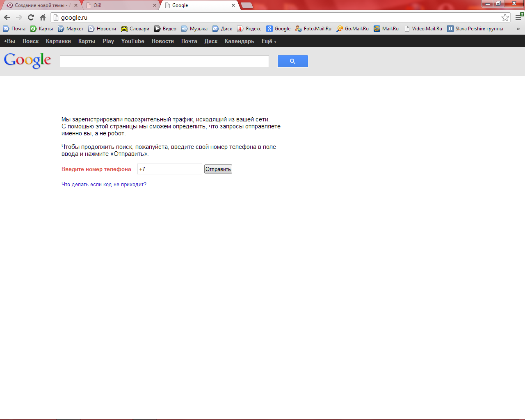
Task: Click the Отправить button
Action: pyautogui.click(x=218, y=169)
